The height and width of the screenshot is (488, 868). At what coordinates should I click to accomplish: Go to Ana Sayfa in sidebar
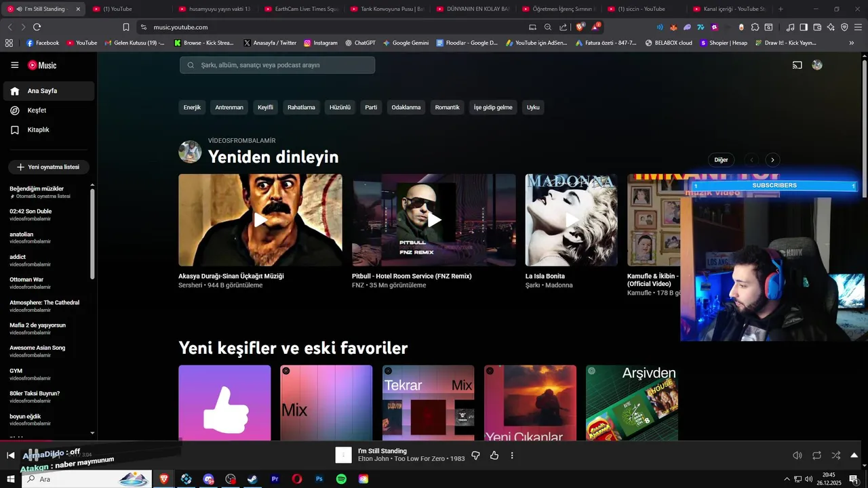click(49, 91)
